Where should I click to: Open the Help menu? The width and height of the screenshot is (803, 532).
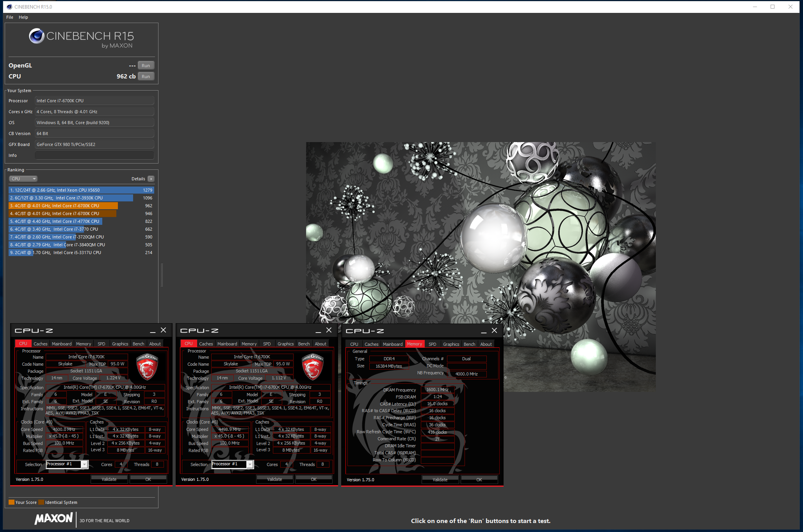coord(23,17)
